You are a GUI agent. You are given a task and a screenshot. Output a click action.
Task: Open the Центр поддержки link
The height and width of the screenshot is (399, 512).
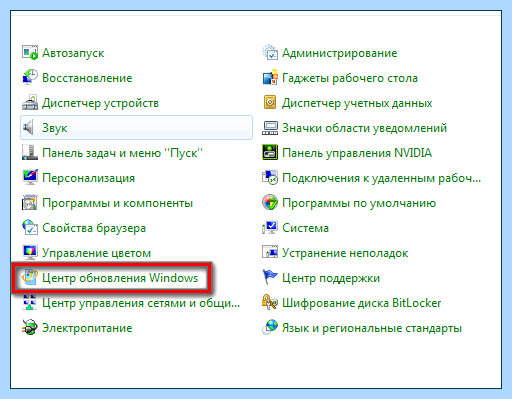click(x=331, y=278)
